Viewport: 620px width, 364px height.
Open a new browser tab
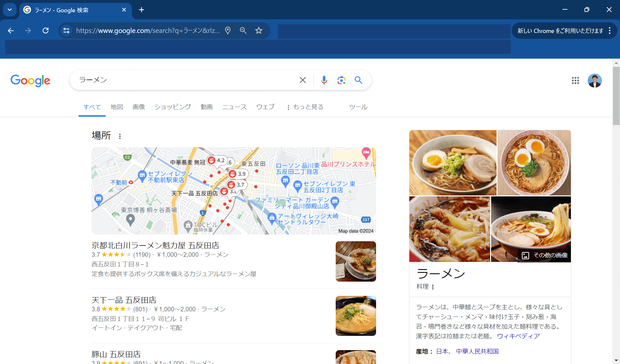[x=142, y=10]
